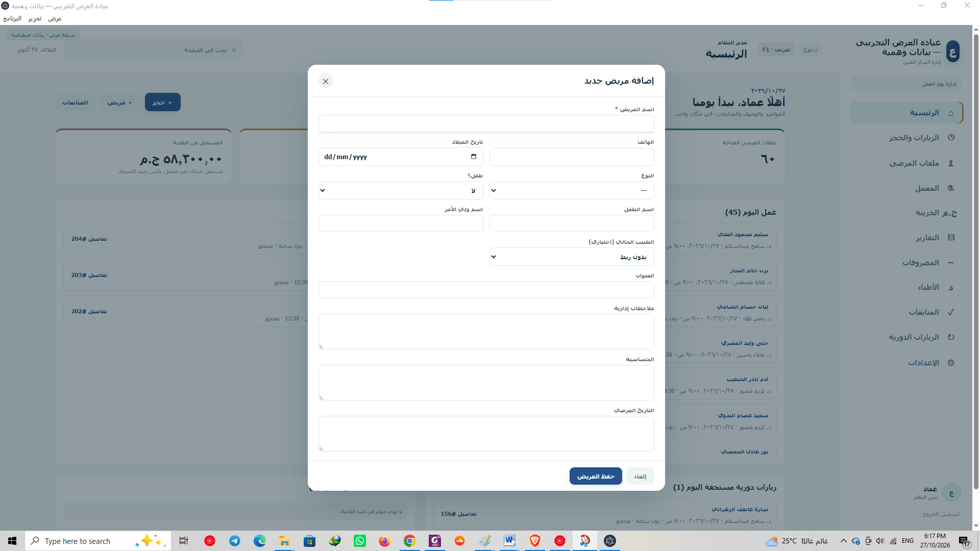Click the عماد user avatar
This screenshot has width=980, height=551.
tap(951, 493)
